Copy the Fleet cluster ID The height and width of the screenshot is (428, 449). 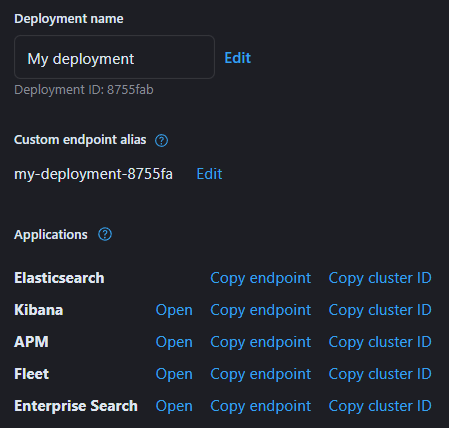380,374
